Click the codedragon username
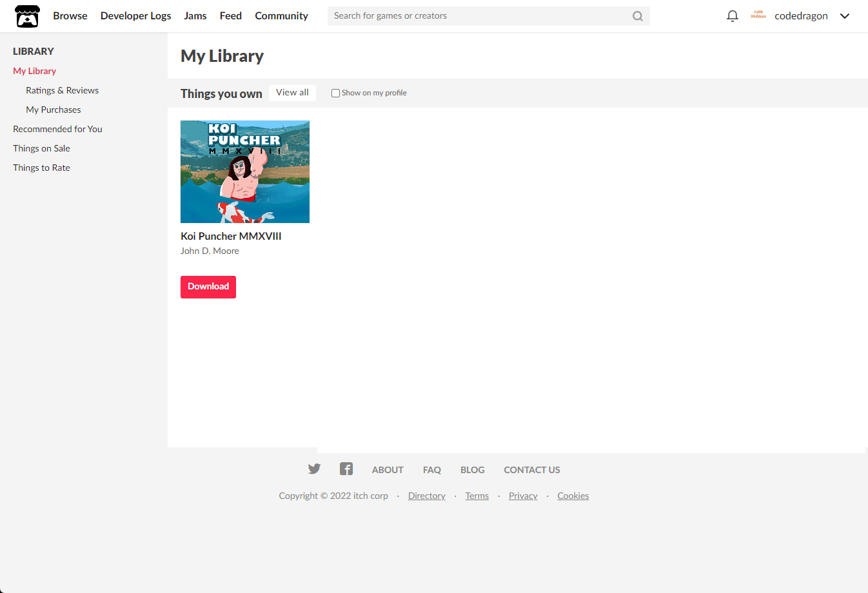868x593 pixels. [x=801, y=16]
